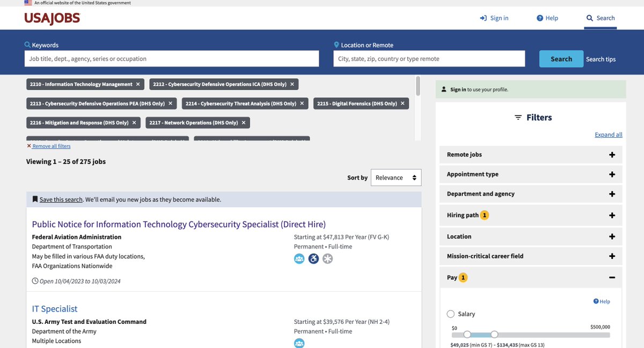Click the Search magnifier icon in header
644x348 pixels.
pyautogui.click(x=590, y=18)
